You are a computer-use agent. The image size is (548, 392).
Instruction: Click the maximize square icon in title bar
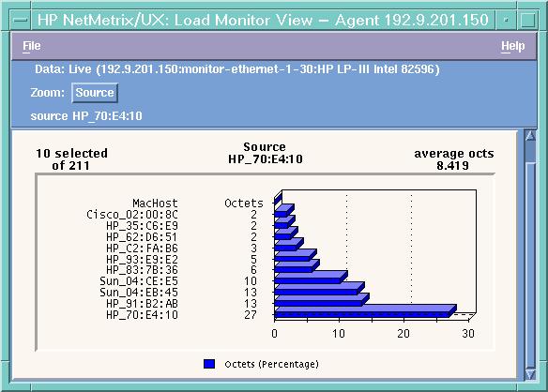527,21
